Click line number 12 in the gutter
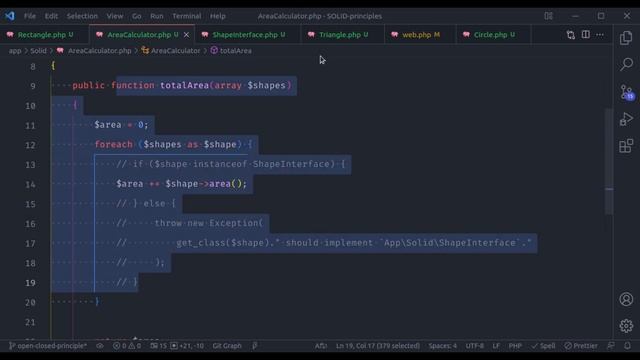This screenshot has width=640, height=360. (x=30, y=145)
